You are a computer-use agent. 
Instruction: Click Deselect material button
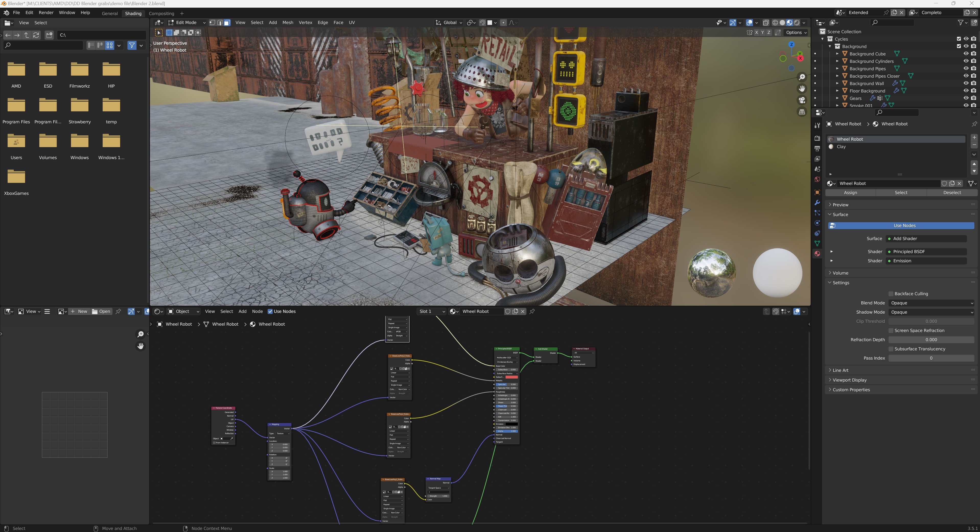coord(952,192)
